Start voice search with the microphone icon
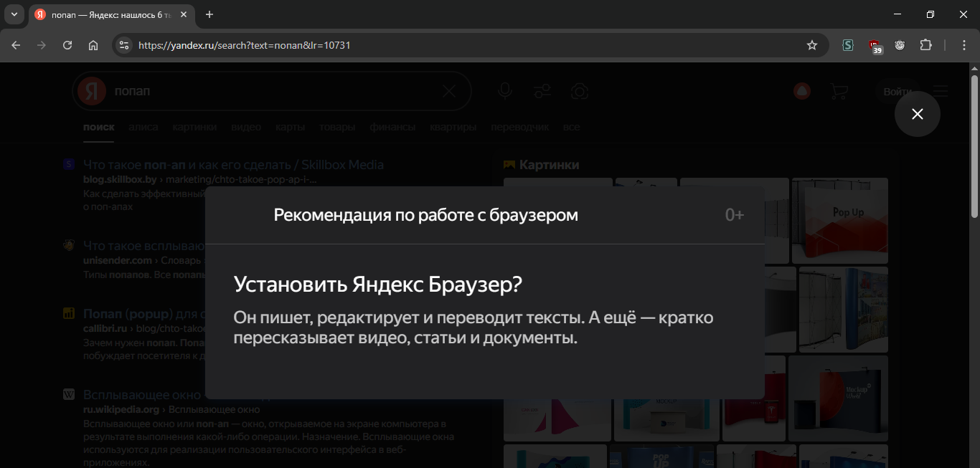The width and height of the screenshot is (980, 468). [x=505, y=91]
